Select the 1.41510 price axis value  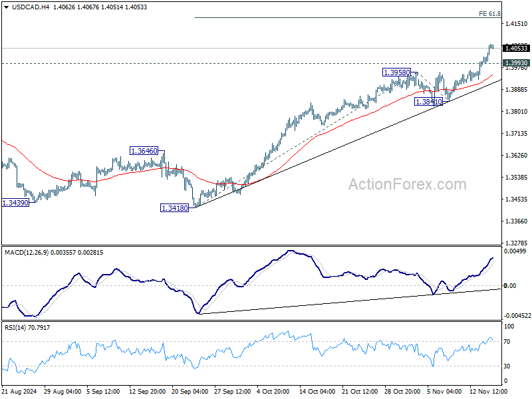click(x=517, y=24)
